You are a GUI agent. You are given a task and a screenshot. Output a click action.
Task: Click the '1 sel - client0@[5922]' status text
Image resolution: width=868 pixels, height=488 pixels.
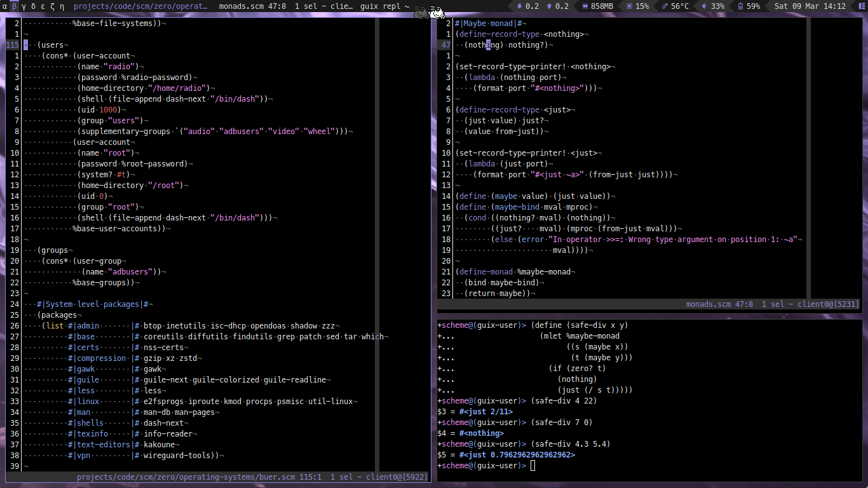tap(379, 477)
